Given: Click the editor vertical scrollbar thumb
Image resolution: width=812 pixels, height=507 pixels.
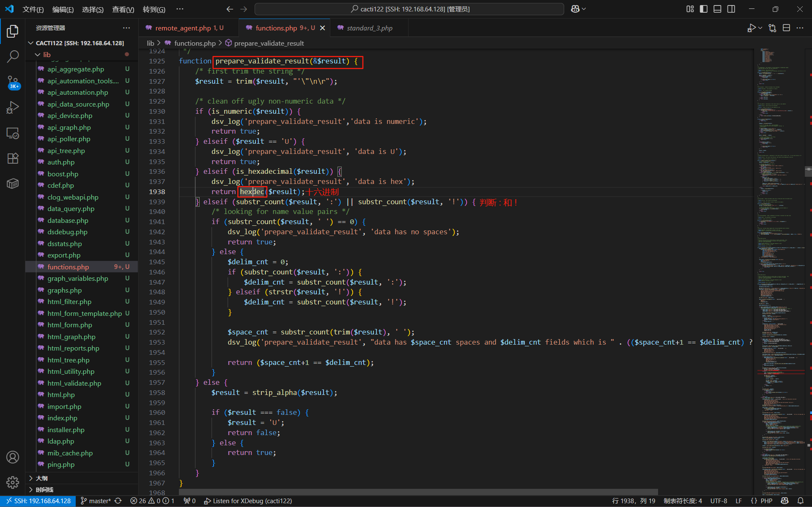Looking at the screenshot, I should pos(808,171).
